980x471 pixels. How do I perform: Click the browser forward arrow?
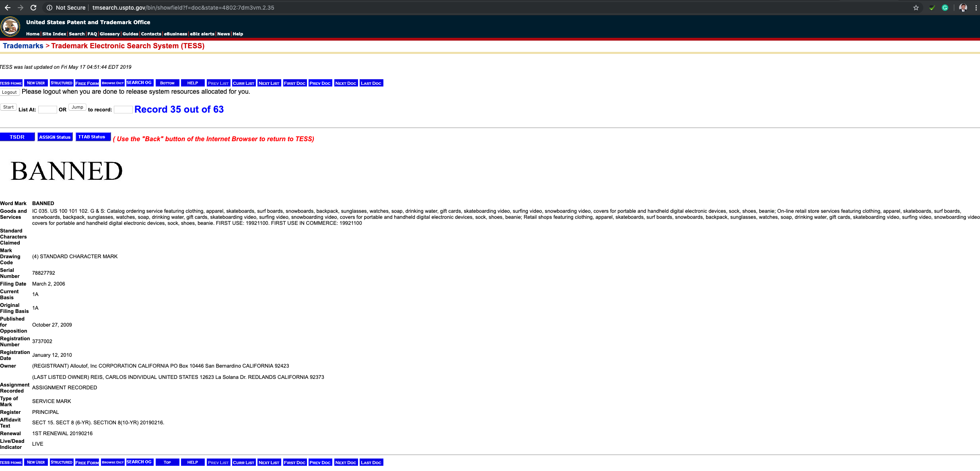[x=20, y=8]
